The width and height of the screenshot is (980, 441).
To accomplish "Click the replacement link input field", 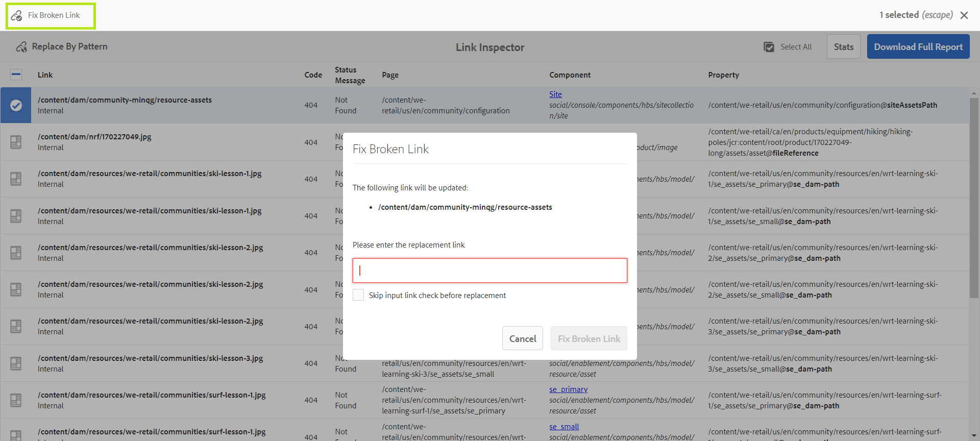I will tap(490, 271).
